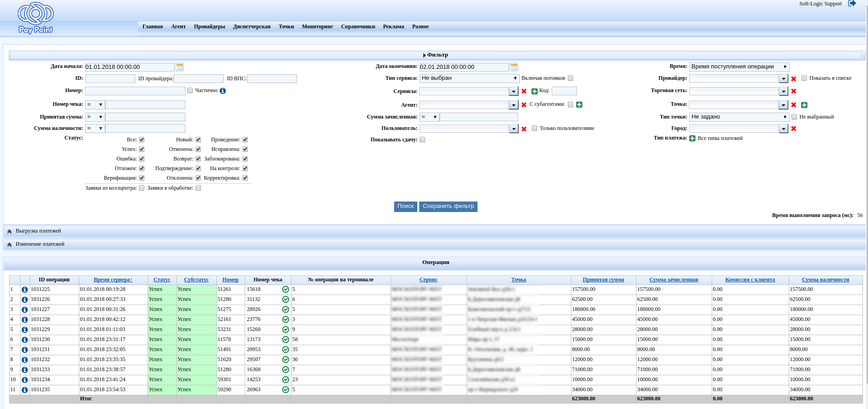
Task: Click the green plus next to Точка
Action: coord(804,105)
